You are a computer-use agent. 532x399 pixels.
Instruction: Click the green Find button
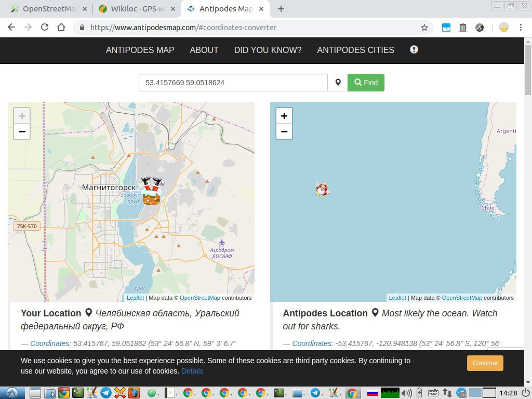366,83
